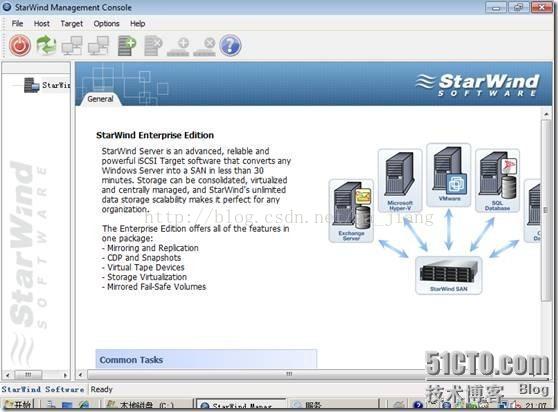Click the 'StarWind Enterprise Edition' heading
Screen dimensions: 558x412
(155, 135)
